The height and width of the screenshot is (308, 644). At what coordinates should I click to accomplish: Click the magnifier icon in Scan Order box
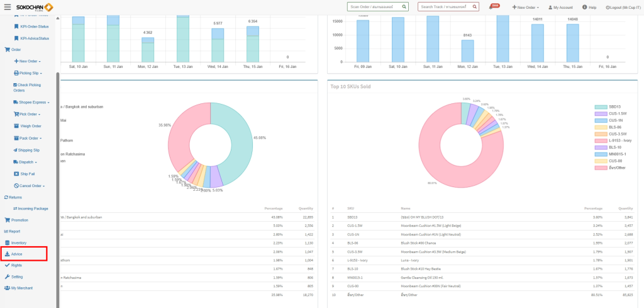tap(404, 7)
